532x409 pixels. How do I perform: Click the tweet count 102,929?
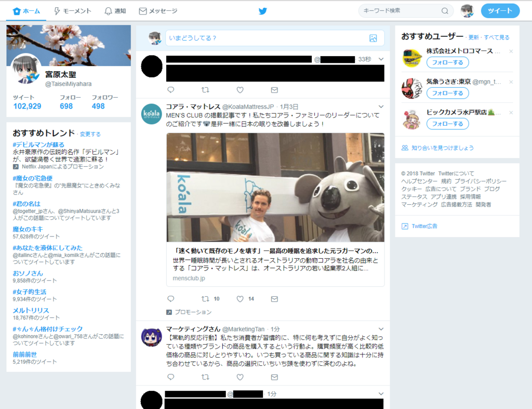pos(27,106)
